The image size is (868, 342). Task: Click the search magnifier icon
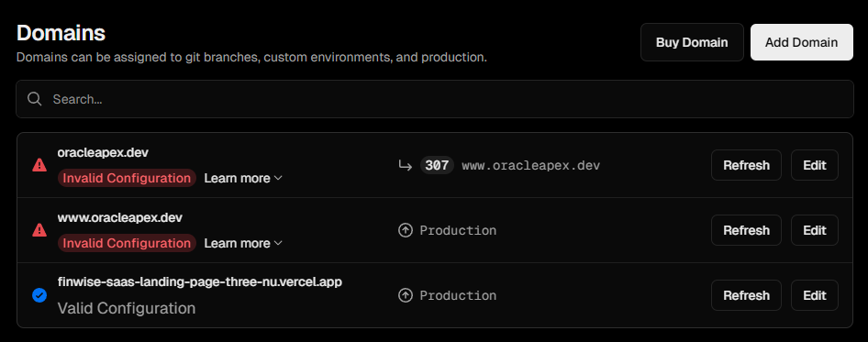pos(34,99)
